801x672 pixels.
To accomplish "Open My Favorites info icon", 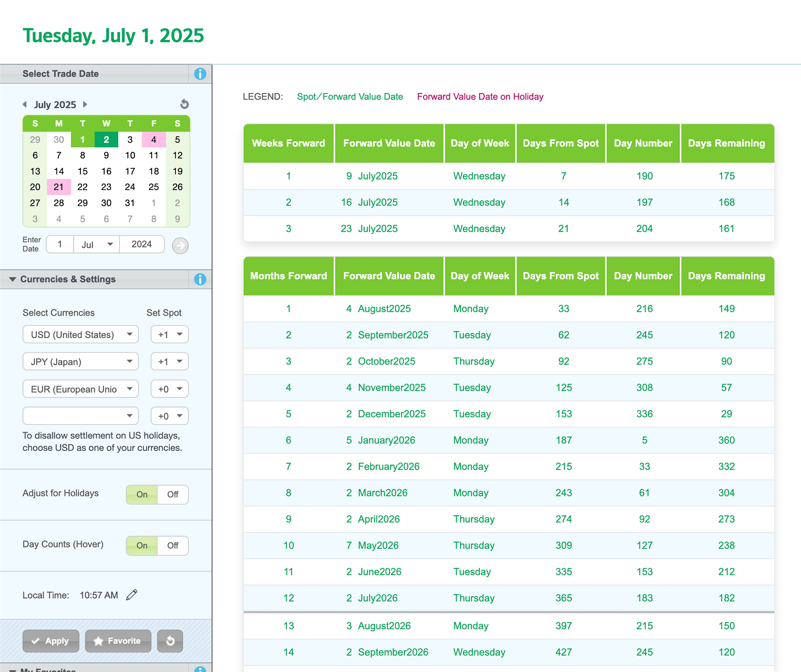I will (200, 669).
